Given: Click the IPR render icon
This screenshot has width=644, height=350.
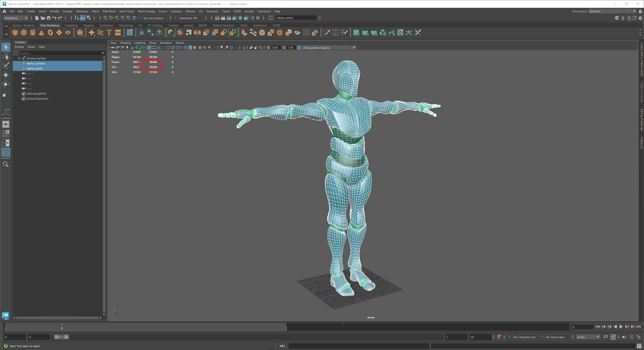Looking at the screenshot, I should (x=229, y=18).
